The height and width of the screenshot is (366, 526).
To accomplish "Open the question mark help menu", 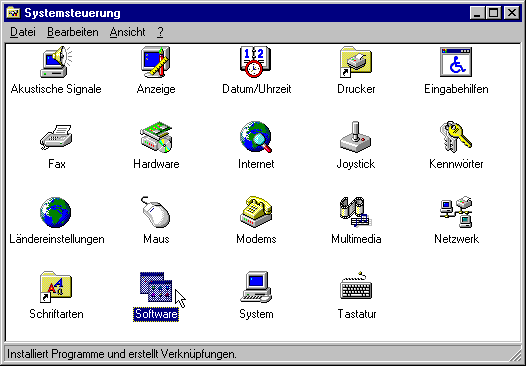I will pos(160,32).
